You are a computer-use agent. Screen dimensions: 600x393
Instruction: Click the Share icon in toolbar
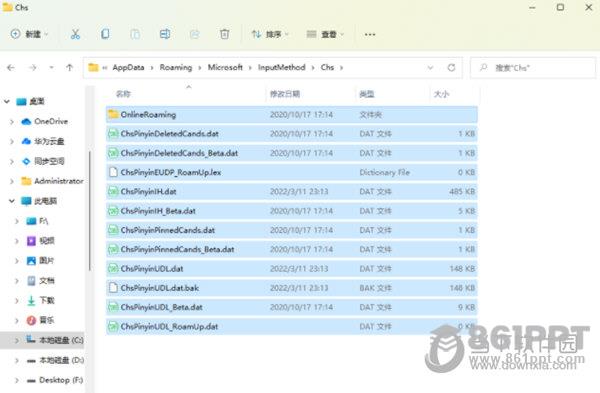click(x=195, y=34)
